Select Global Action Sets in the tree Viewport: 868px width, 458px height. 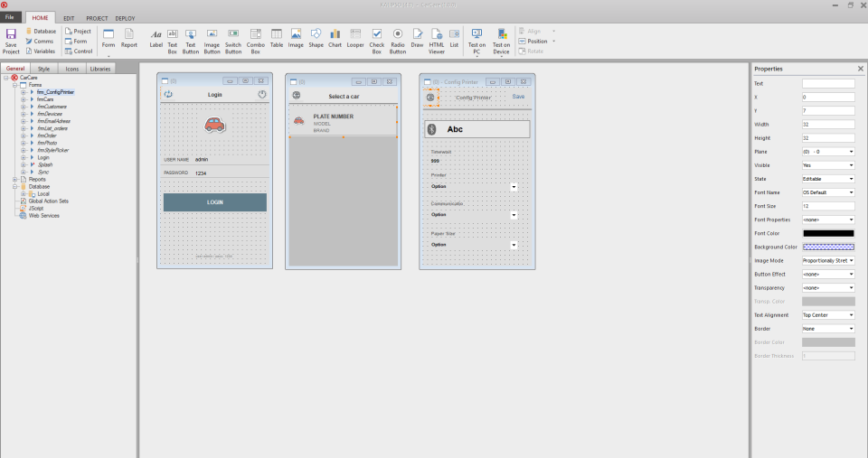click(49, 201)
